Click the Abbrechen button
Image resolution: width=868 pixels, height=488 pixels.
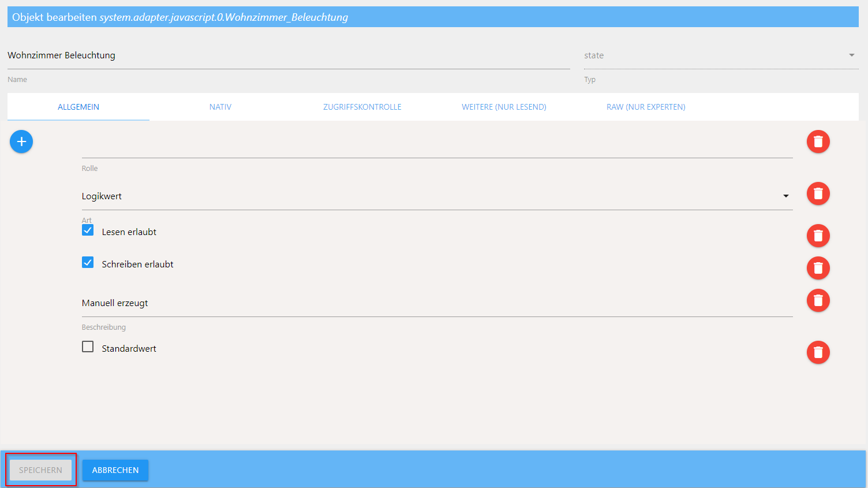tap(115, 470)
